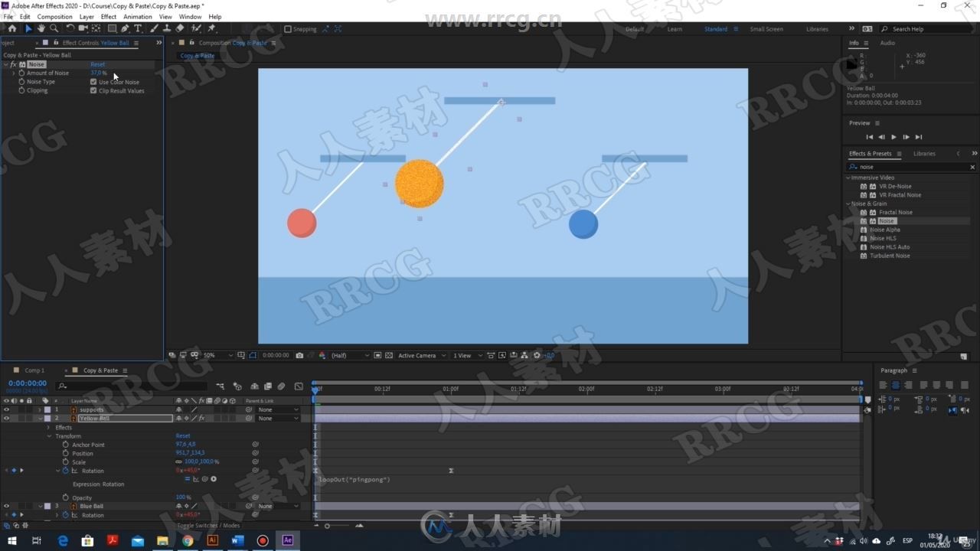Click the Motion Blur enable icon in timeline

click(x=281, y=386)
